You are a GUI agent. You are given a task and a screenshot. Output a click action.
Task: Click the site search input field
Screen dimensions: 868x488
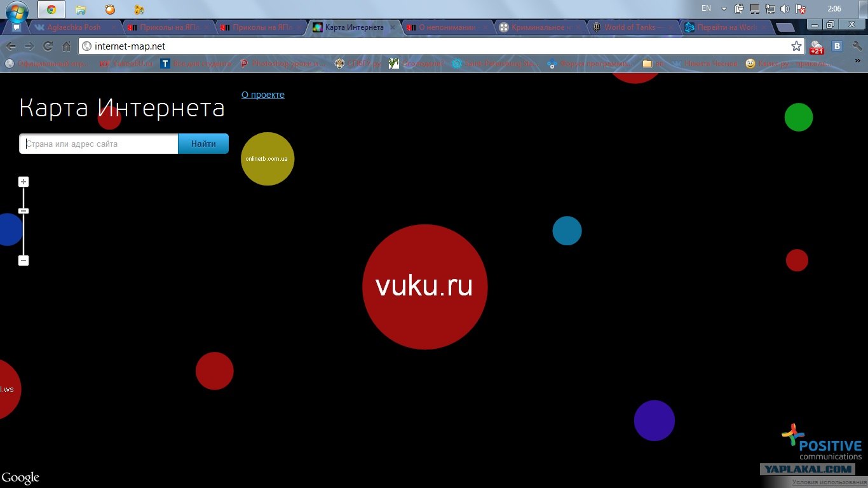coord(99,144)
